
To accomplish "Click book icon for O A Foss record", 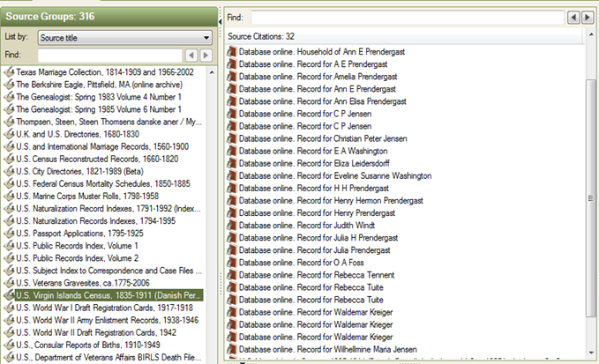I will click(x=231, y=263).
